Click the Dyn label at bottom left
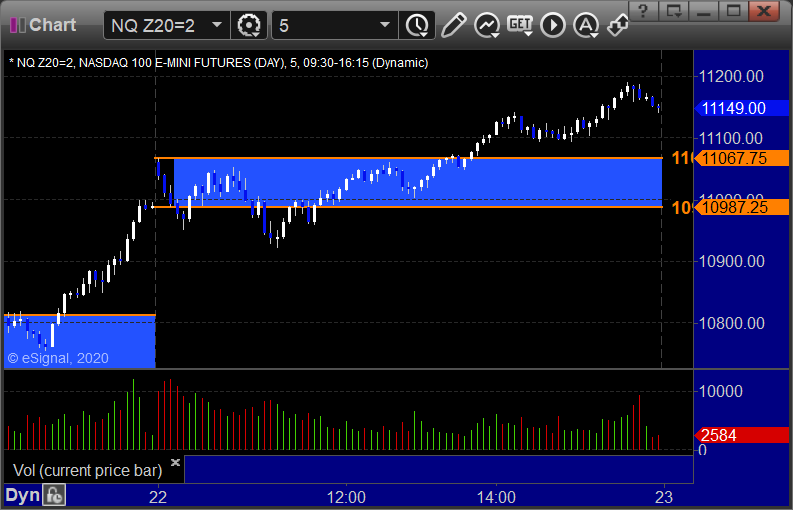Image resolution: width=793 pixels, height=510 pixels. point(22,495)
